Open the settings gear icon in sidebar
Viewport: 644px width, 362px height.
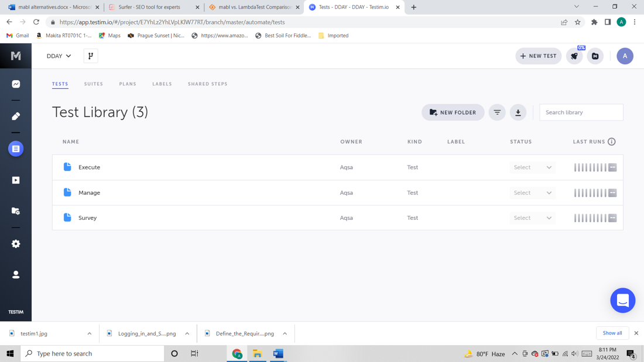pyautogui.click(x=16, y=244)
